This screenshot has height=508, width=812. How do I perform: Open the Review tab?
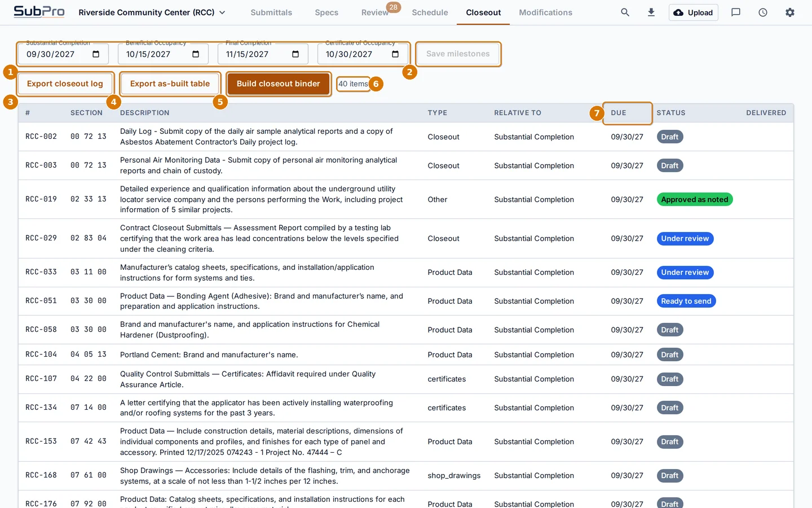pyautogui.click(x=374, y=12)
